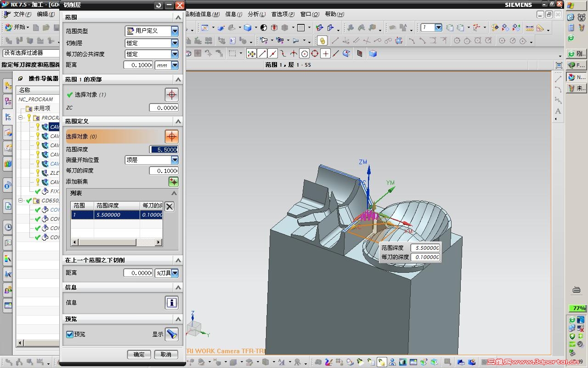This screenshot has width=588, height=368.
Task: Click the cut below distance field
Action: point(138,273)
